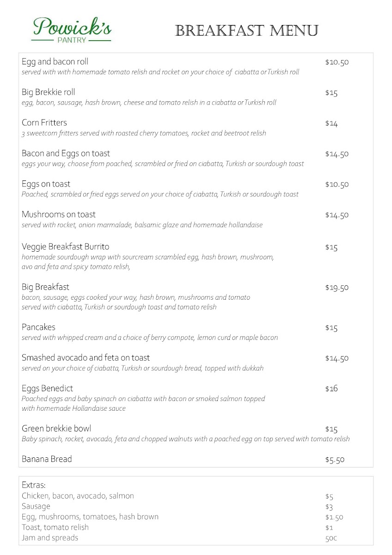392x555 pixels.
Task: Click the Pancakes menu item
Action: point(38,327)
